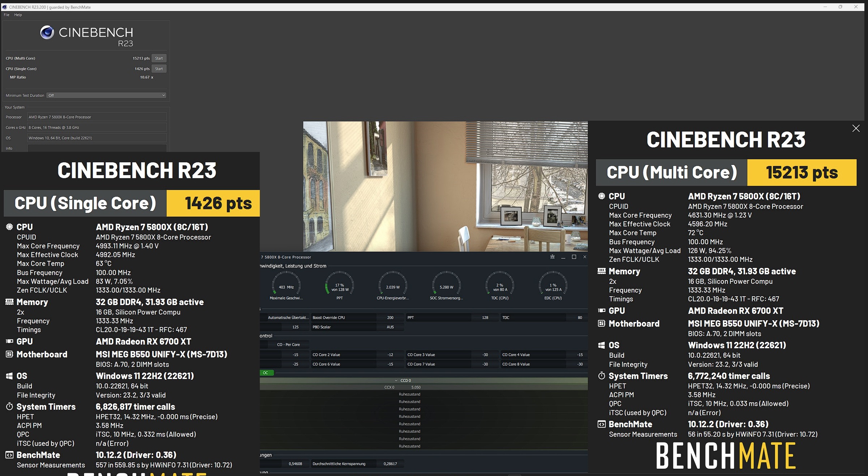Image resolution: width=868 pixels, height=476 pixels.
Task: Click the SOC Stromversorgung gauge
Action: pyautogui.click(x=446, y=286)
